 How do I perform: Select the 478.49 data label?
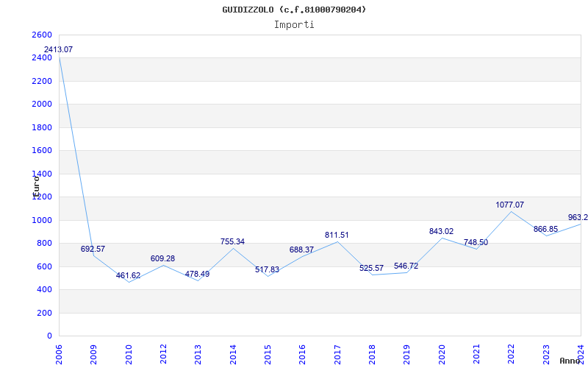click(197, 274)
